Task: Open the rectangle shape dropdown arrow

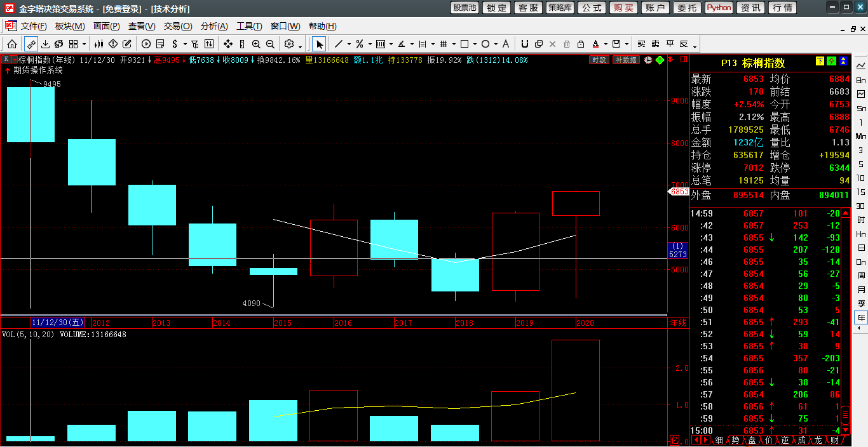Action: (x=474, y=44)
